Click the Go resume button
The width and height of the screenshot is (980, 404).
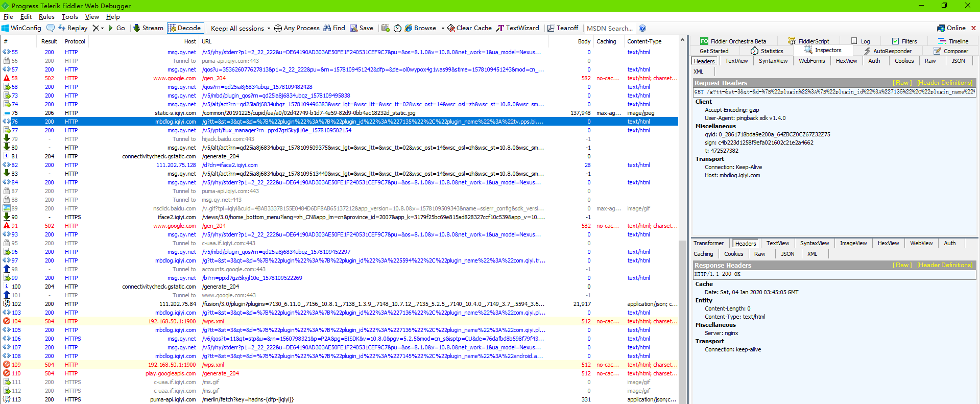pyautogui.click(x=116, y=28)
